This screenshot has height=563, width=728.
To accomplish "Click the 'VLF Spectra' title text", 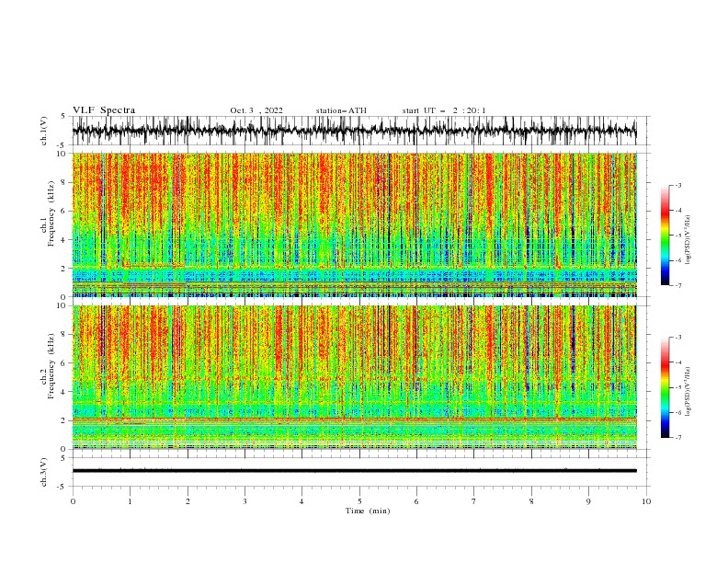I will coord(104,110).
